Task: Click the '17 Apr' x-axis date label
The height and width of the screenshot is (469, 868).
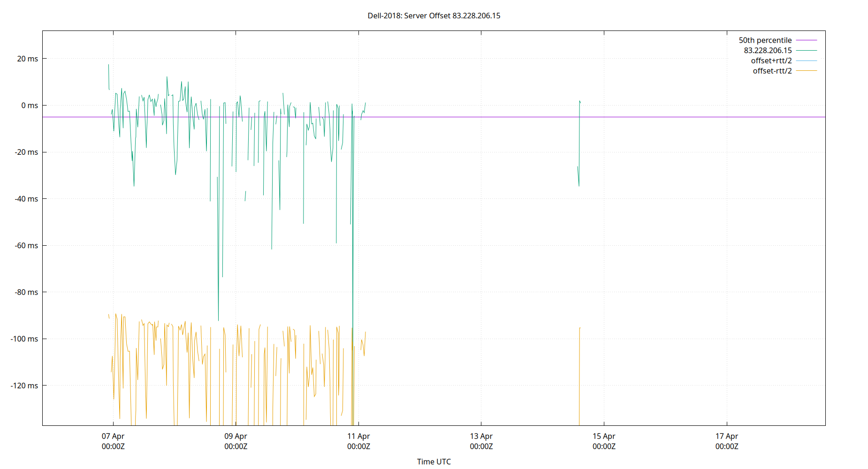Action: pyautogui.click(x=727, y=436)
